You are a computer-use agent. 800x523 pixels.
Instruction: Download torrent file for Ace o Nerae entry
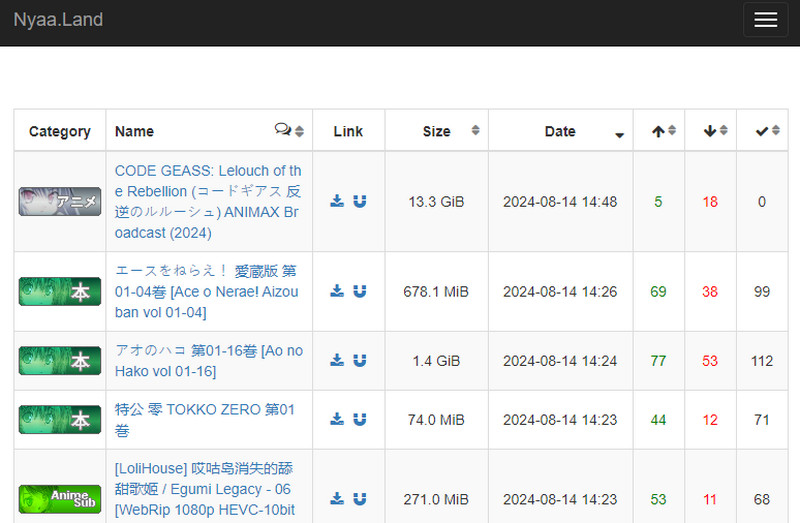337,291
